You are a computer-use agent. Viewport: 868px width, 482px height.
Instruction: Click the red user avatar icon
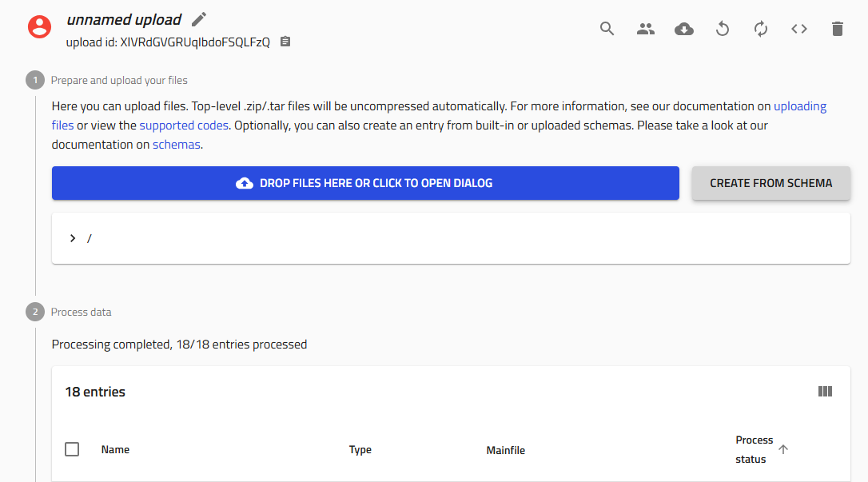(x=39, y=26)
